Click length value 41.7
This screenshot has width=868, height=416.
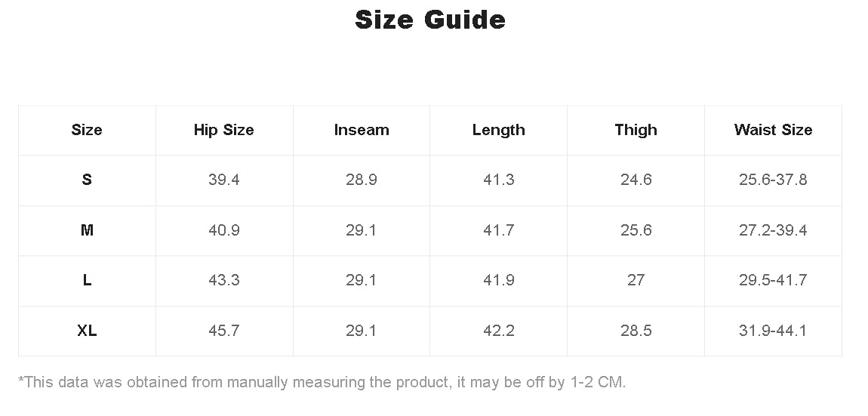coord(498,230)
